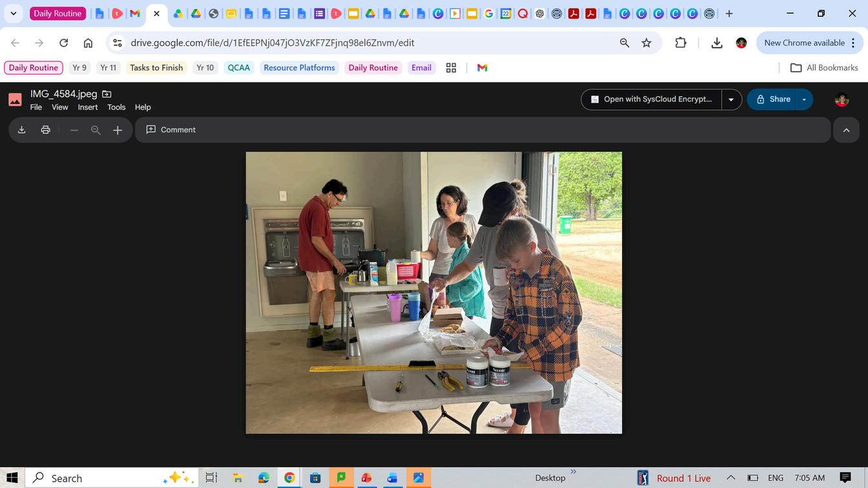Image resolution: width=868 pixels, height=488 pixels.
Task: Zoom in with the plus icon
Action: point(118,130)
